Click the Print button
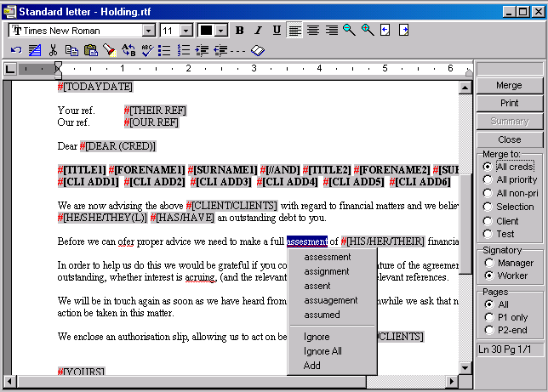This screenshot has width=548, height=392. (510, 103)
